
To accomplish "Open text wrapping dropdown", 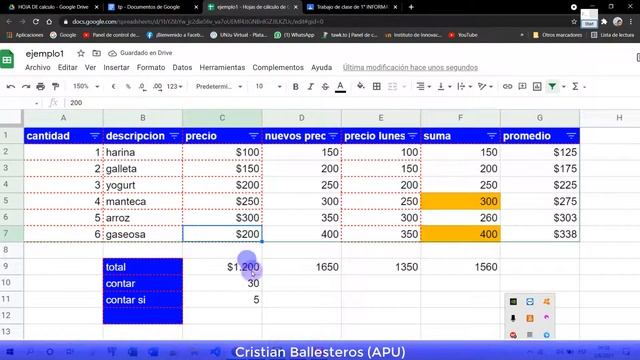I will click(464, 87).
